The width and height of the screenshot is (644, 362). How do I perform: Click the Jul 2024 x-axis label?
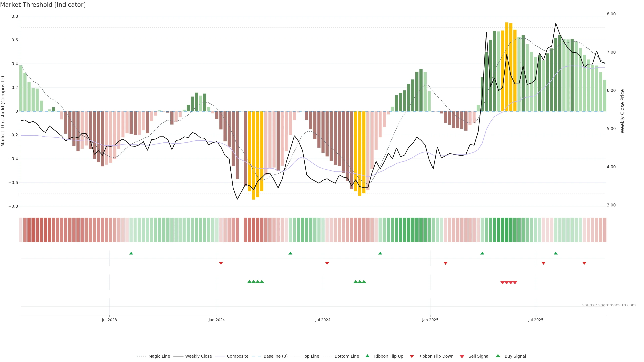coord(323,320)
